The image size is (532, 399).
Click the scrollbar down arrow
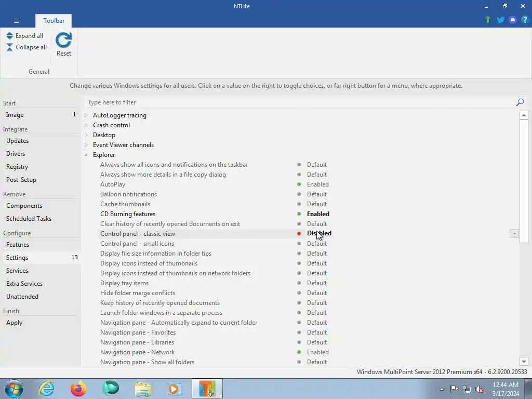click(x=524, y=362)
